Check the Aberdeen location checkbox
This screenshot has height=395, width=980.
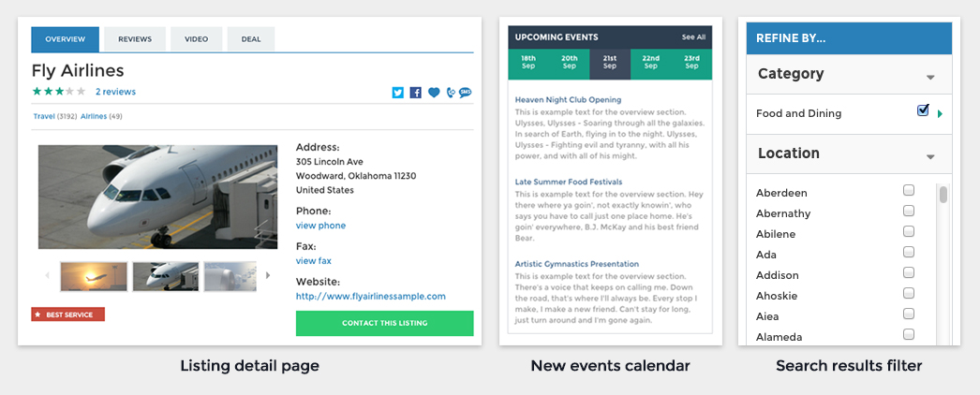909,190
